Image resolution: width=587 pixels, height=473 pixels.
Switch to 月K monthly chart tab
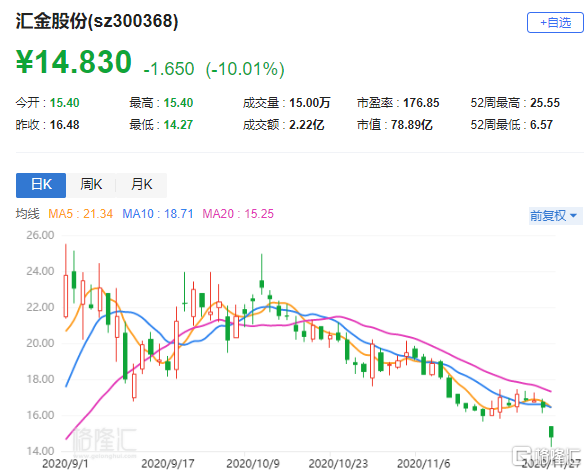click(142, 185)
